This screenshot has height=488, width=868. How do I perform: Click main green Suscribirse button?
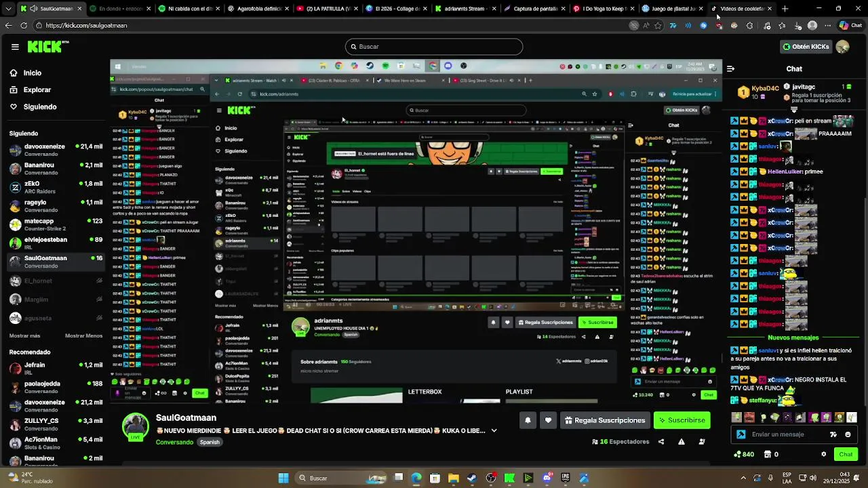[682, 420]
